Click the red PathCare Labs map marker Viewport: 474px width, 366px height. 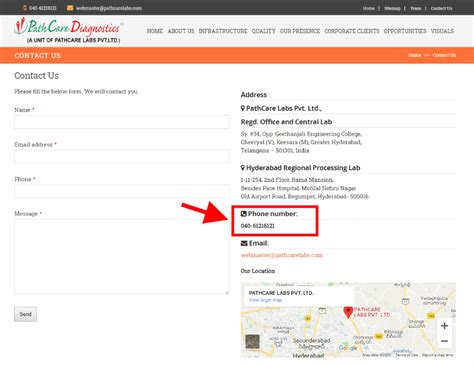point(348,312)
